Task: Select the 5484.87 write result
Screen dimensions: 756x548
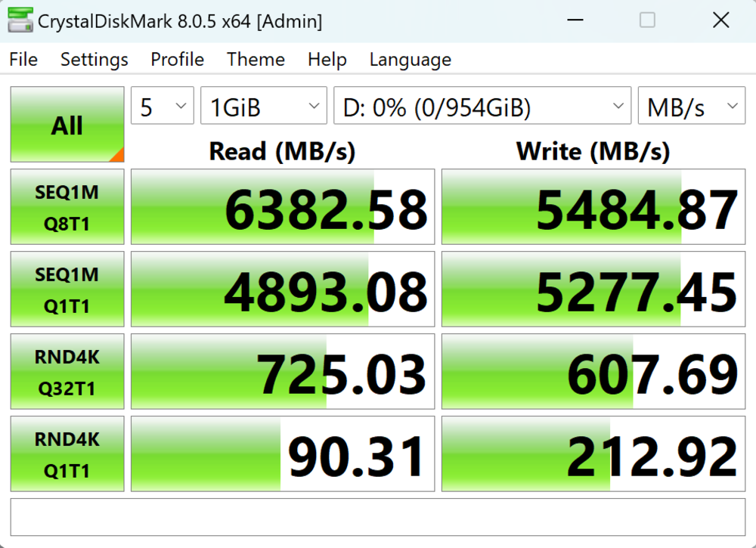Action: 593,207
